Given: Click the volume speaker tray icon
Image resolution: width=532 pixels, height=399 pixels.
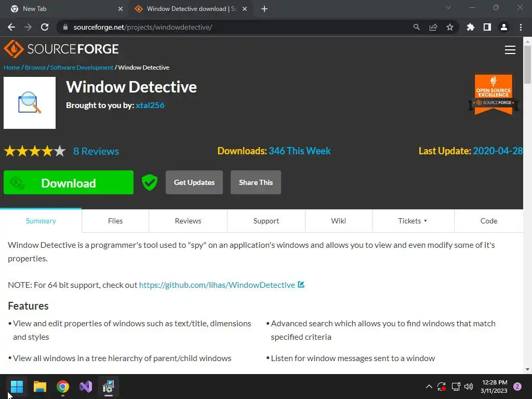Looking at the screenshot, I should click(469, 387).
